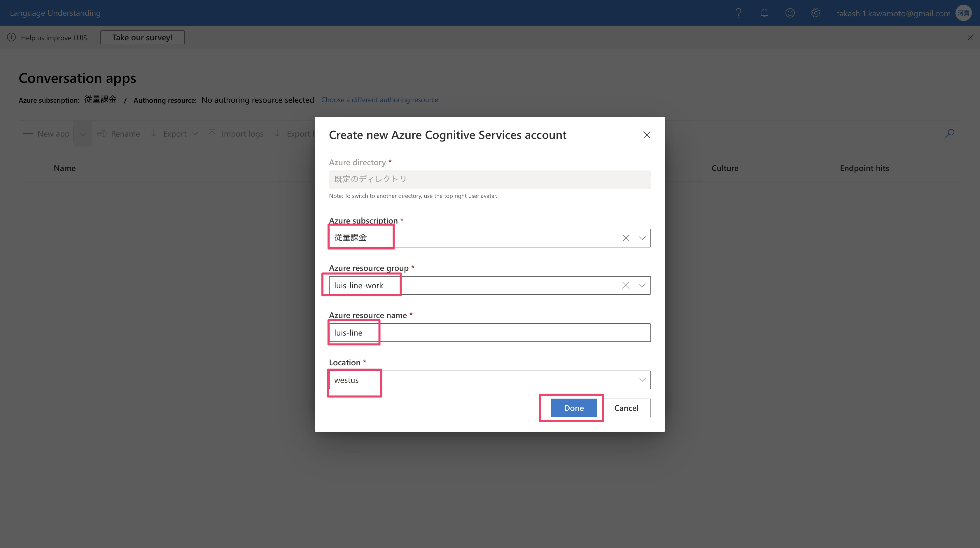This screenshot has width=980, height=548.
Task: Click the Done button
Action: click(x=574, y=408)
